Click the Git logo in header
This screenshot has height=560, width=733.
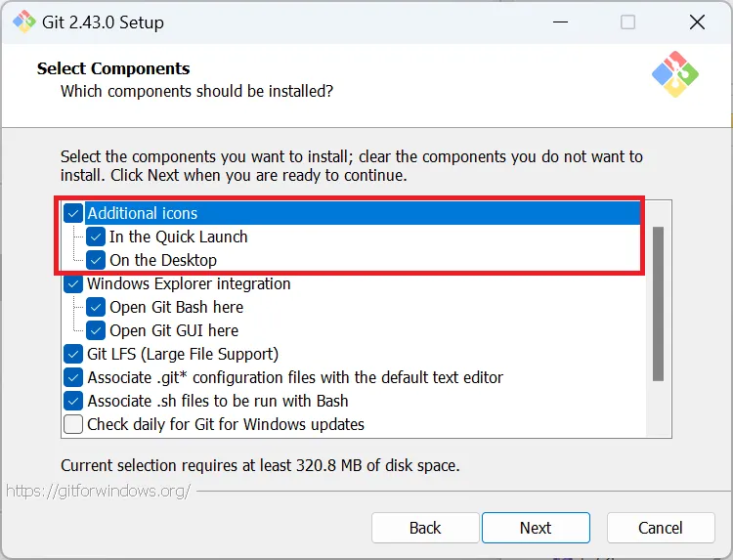pos(675,74)
